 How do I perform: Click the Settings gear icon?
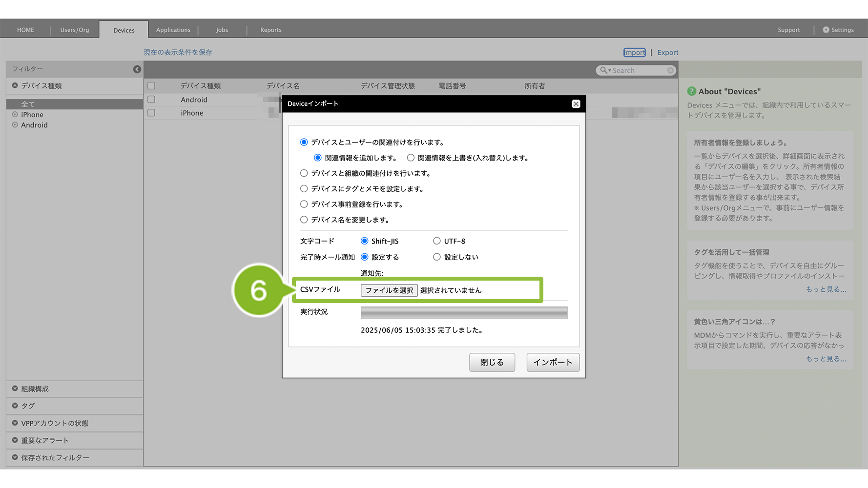tap(826, 30)
